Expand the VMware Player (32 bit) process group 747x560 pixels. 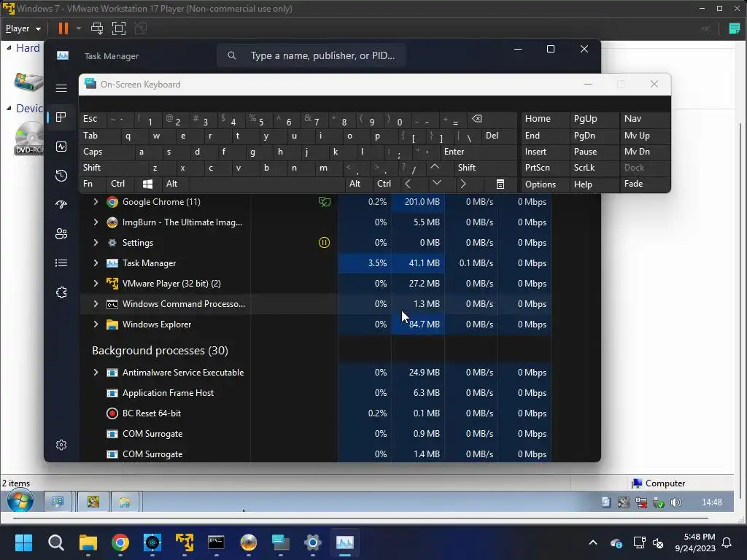[x=96, y=284]
